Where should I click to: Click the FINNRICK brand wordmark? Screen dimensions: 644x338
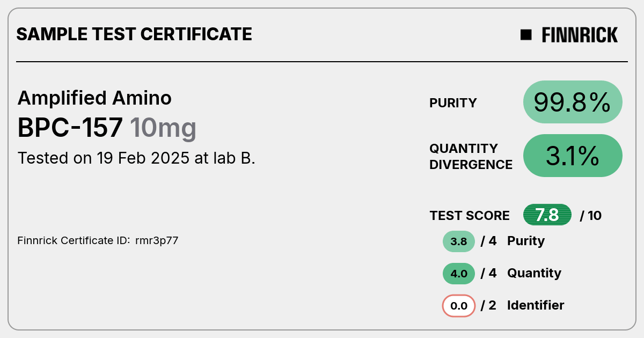click(x=580, y=35)
